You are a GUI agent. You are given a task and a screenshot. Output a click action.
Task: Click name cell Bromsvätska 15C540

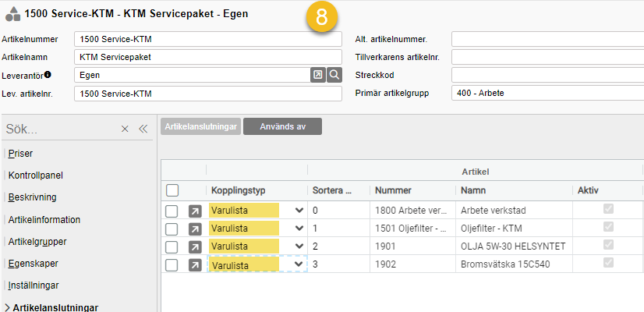tap(514, 264)
